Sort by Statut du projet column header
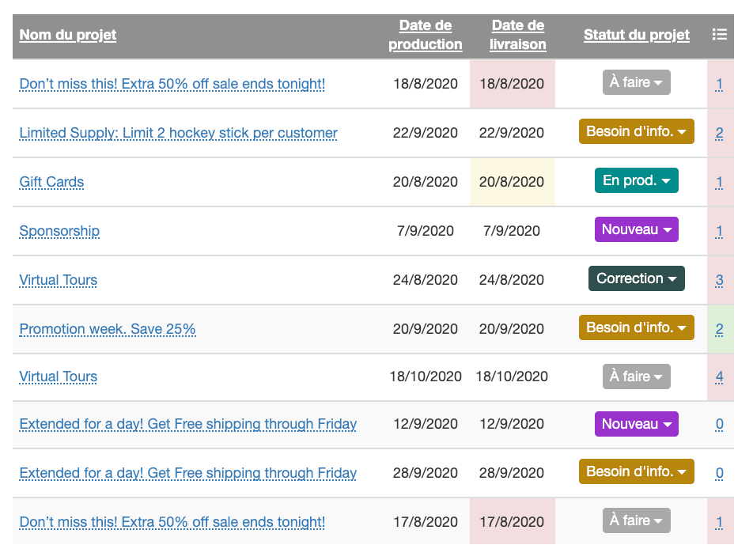Image resolution: width=753 pixels, height=560 pixels. (637, 35)
